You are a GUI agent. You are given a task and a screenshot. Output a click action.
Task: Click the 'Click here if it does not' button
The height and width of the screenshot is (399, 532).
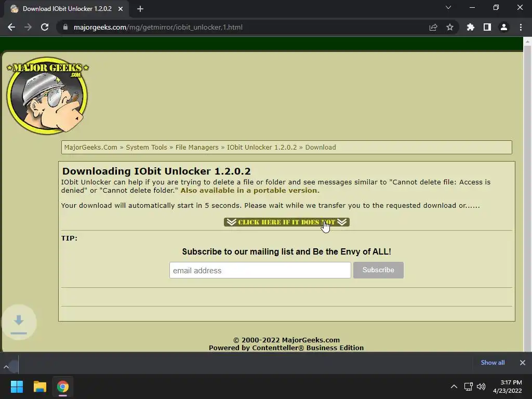coord(287,222)
